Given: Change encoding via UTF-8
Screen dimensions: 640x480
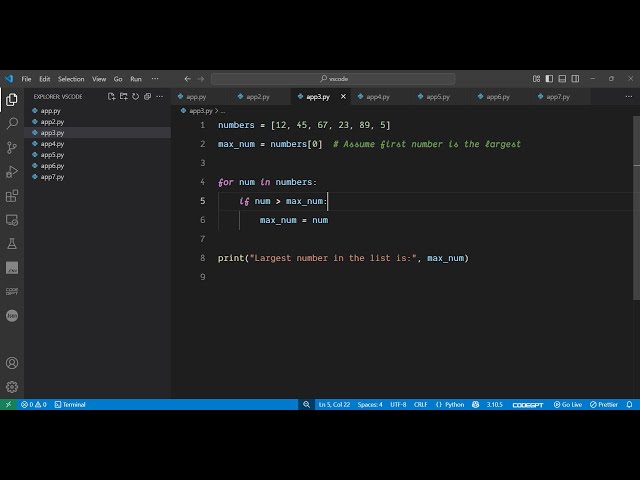Looking at the screenshot, I should click(398, 404).
